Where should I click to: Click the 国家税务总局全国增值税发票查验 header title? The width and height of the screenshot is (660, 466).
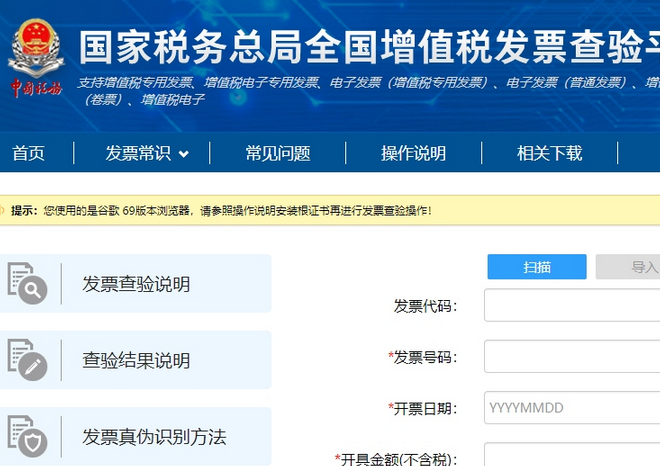tap(369, 46)
